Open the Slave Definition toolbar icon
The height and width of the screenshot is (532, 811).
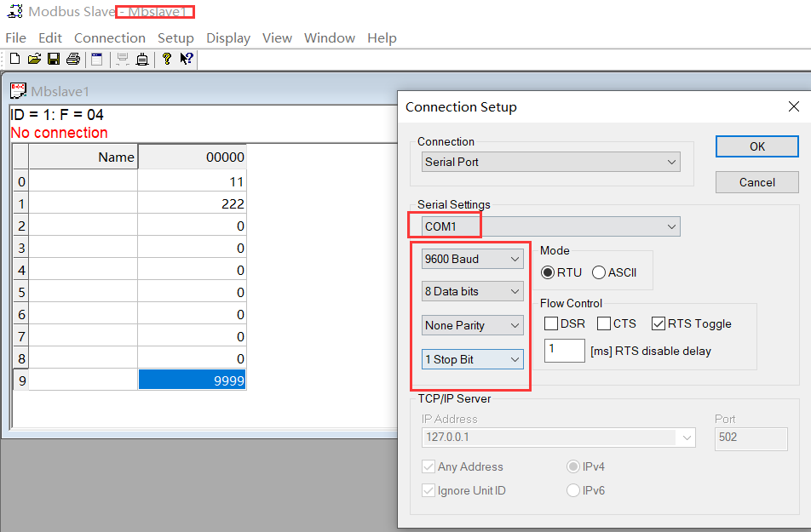click(x=95, y=59)
